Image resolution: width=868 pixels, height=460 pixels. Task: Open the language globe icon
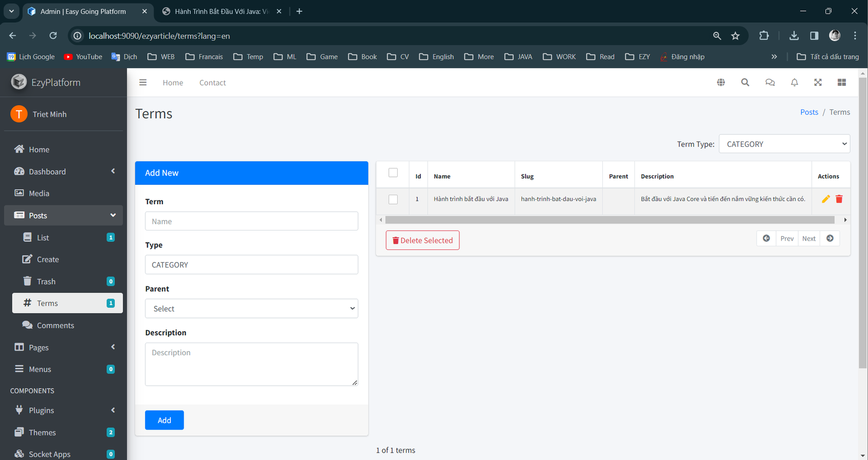click(721, 83)
